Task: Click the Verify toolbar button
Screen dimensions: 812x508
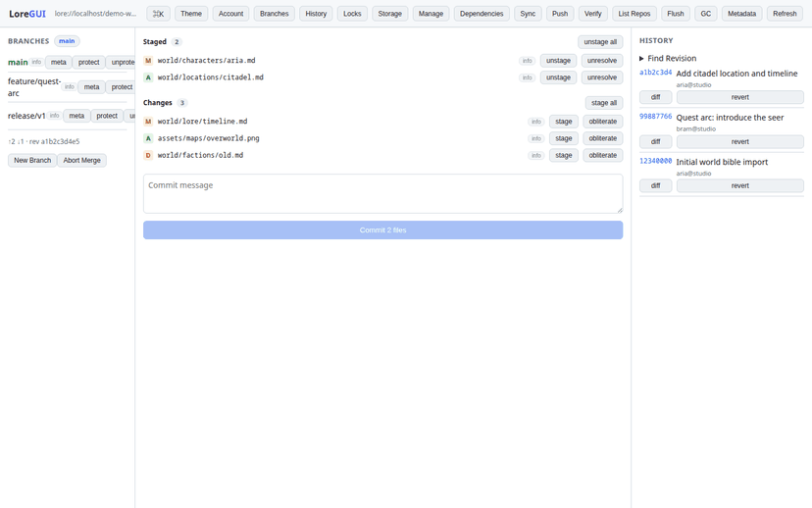Action: coord(593,14)
